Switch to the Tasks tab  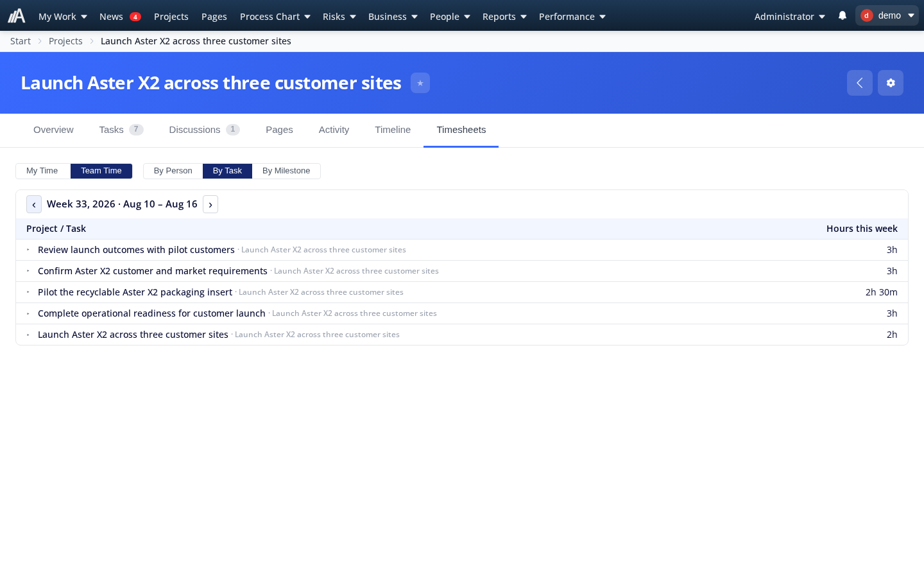(x=121, y=130)
